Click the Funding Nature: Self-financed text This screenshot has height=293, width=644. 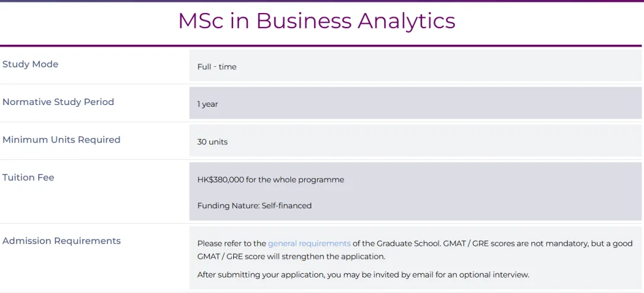point(254,205)
